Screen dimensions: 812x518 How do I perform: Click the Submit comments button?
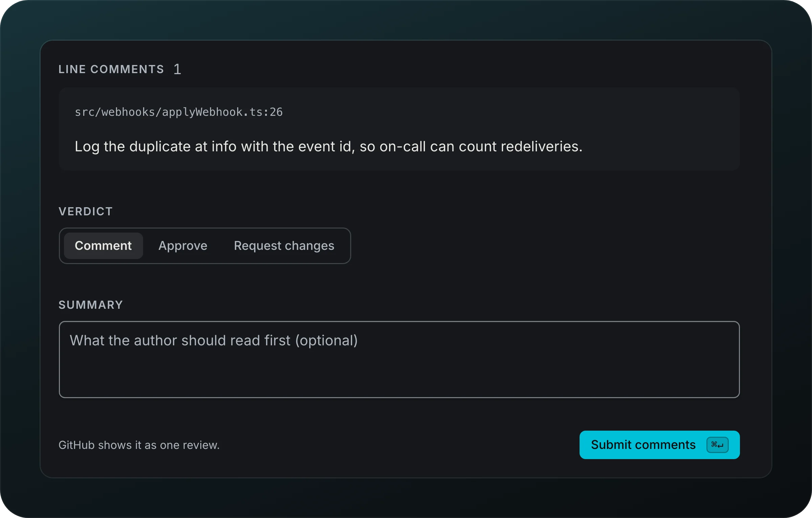659,445
